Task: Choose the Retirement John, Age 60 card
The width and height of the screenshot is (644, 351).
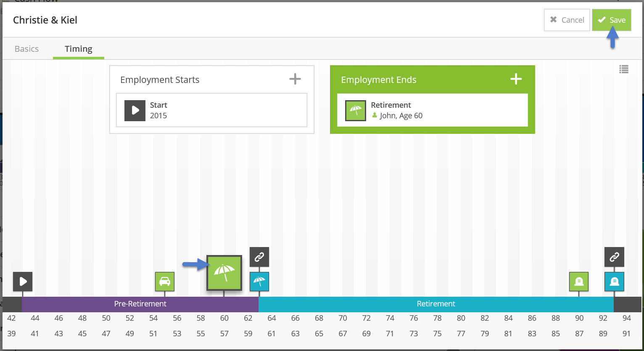Action: [x=432, y=110]
